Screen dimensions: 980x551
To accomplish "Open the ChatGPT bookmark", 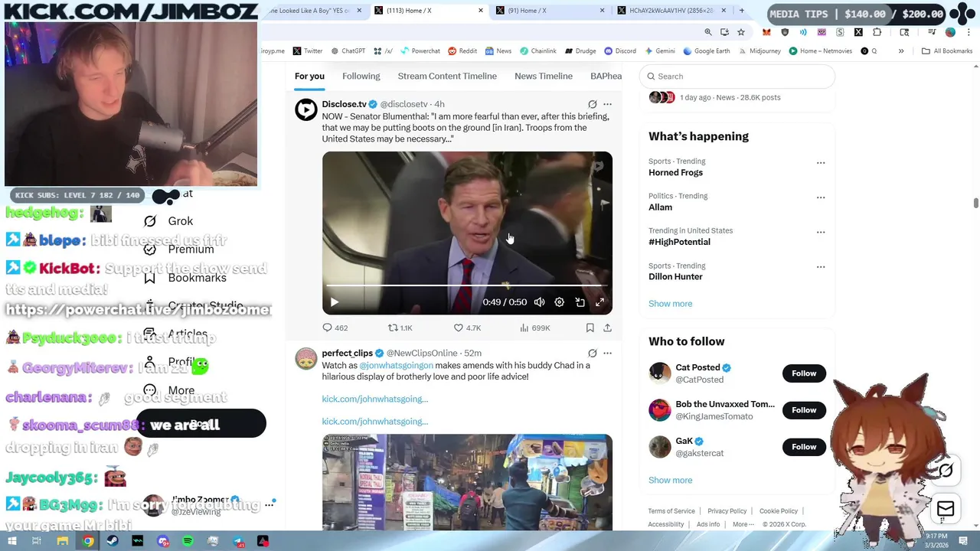I will coord(348,51).
